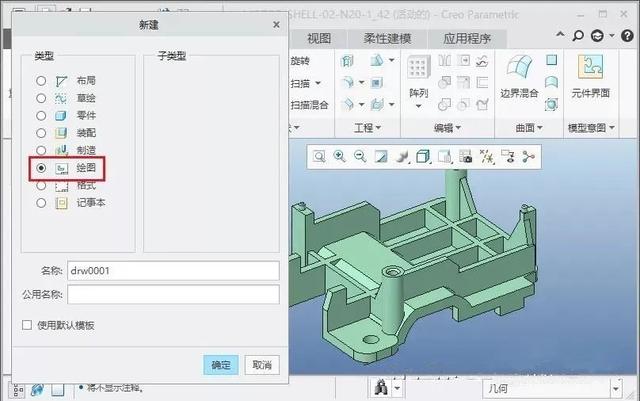Open the datum display filters icon
640x401 pixels.
tap(486, 156)
